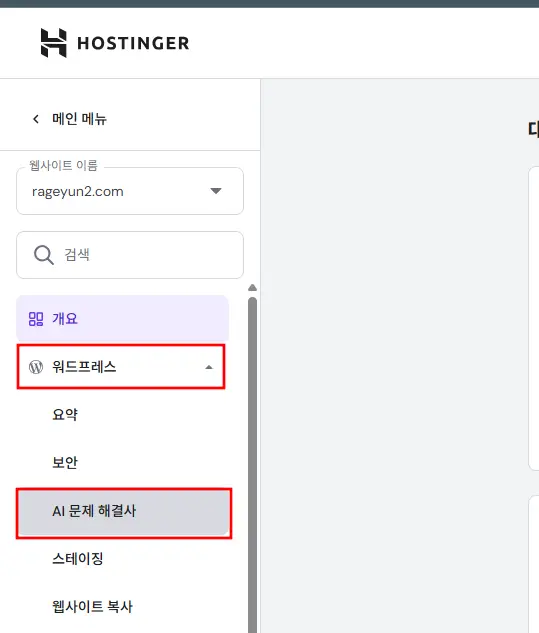Viewport: 539px width, 633px height.
Task: Click the magnifying glass search icon
Action: (x=44, y=255)
